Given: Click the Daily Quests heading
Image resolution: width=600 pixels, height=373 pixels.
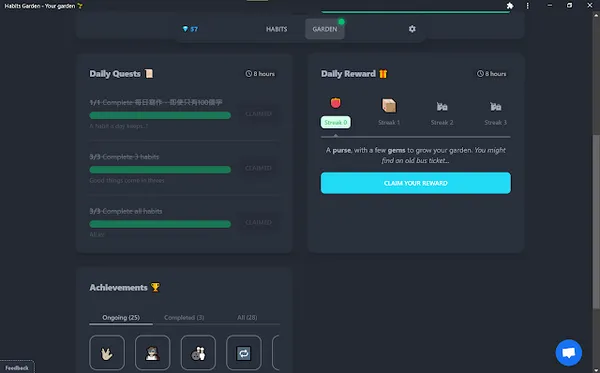Looking at the screenshot, I should 115,74.
